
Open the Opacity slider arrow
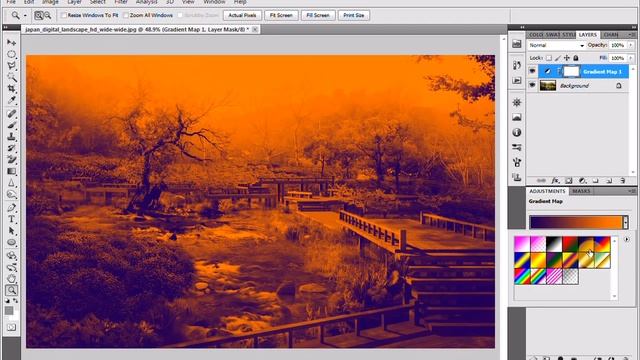click(631, 45)
